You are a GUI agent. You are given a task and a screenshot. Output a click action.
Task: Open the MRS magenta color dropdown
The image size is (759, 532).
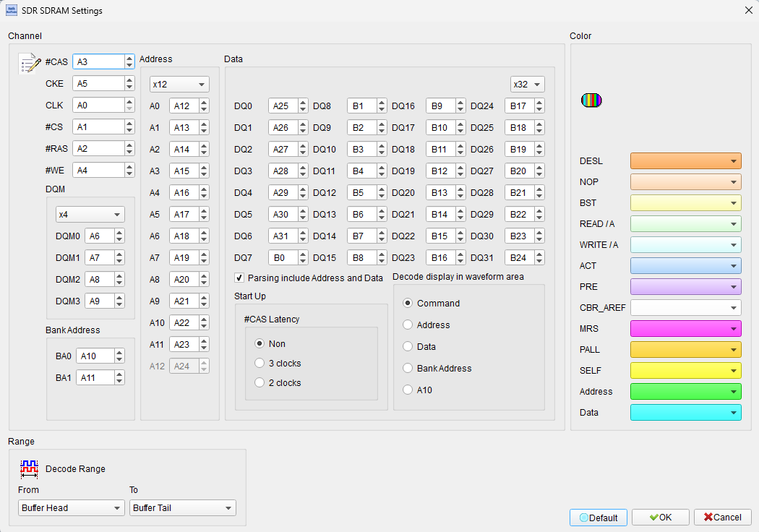685,329
